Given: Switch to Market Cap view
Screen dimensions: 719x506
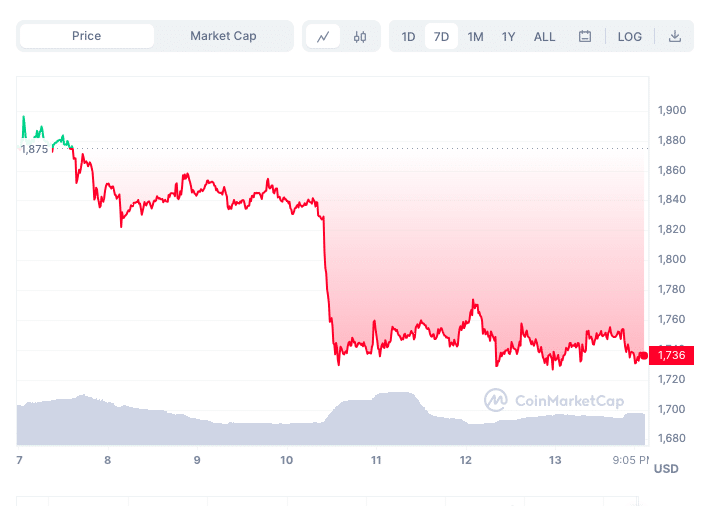Looking at the screenshot, I should pos(223,36).
